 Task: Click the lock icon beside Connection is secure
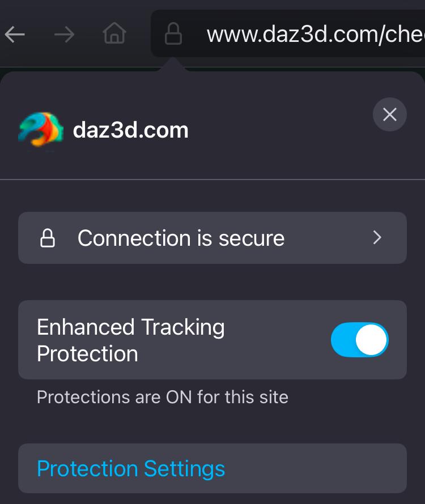point(48,238)
